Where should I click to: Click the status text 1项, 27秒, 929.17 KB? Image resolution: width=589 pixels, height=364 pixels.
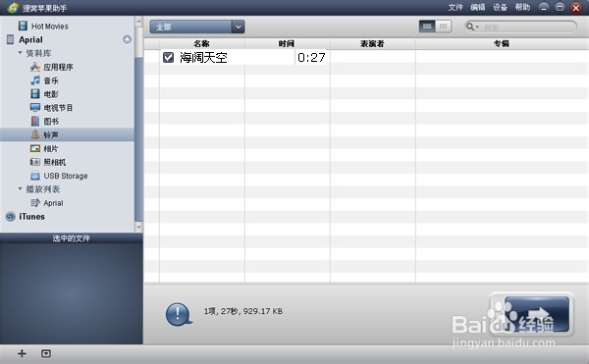point(243,311)
